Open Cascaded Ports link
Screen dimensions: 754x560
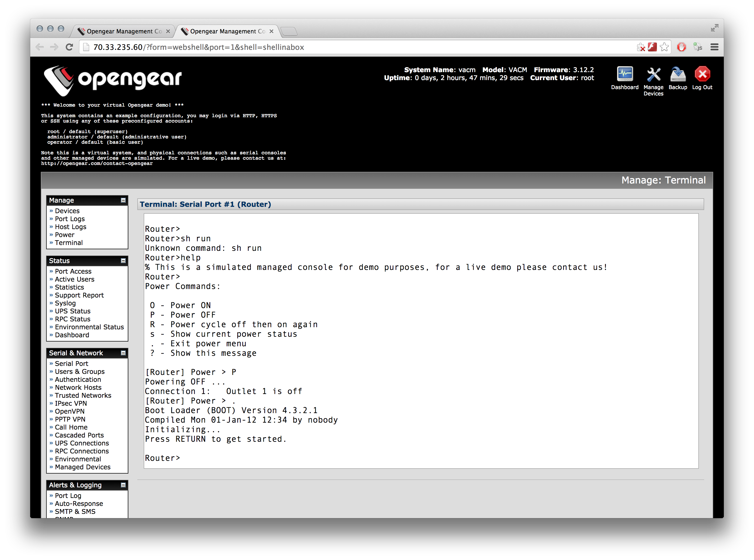pyautogui.click(x=79, y=435)
